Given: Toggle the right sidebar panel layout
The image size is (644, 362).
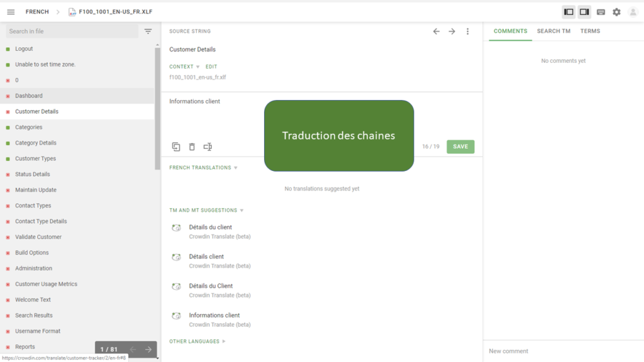Looking at the screenshot, I should pyautogui.click(x=584, y=12).
